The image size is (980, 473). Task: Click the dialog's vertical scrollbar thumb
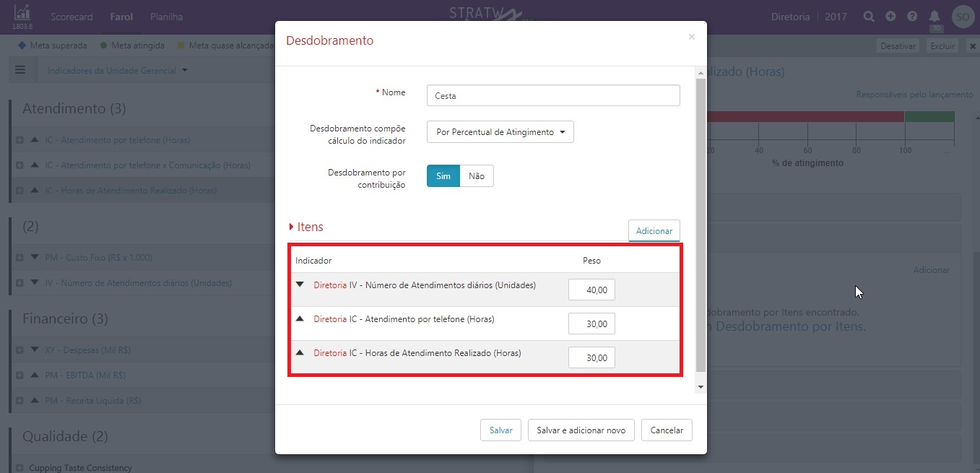click(x=700, y=224)
